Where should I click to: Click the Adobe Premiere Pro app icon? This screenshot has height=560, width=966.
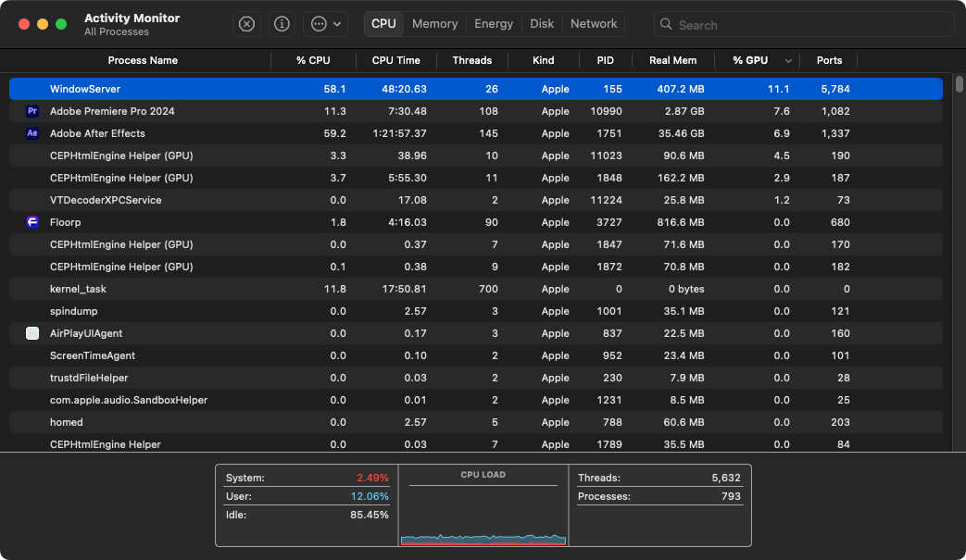click(32, 111)
